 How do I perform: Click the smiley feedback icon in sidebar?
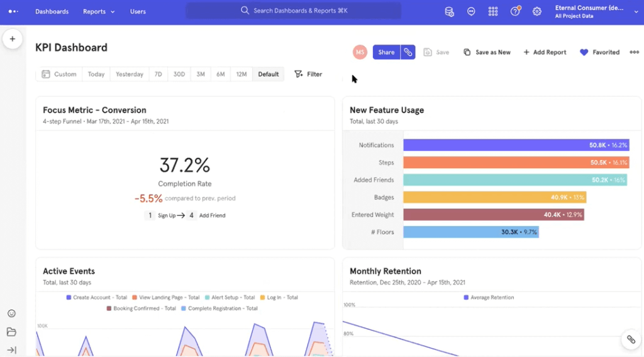pos(11,314)
